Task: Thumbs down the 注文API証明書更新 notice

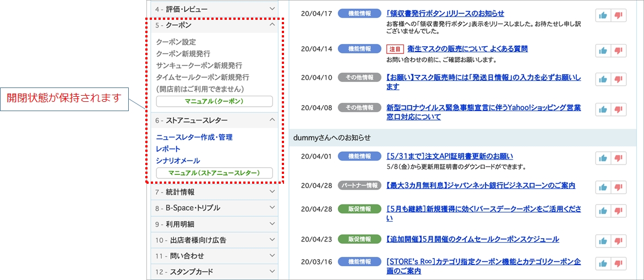Action: (619, 158)
